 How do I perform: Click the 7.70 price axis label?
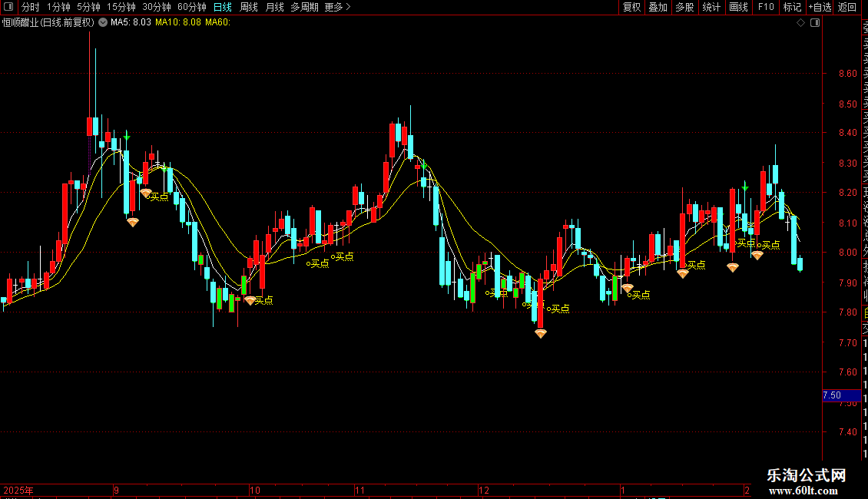[x=847, y=343]
